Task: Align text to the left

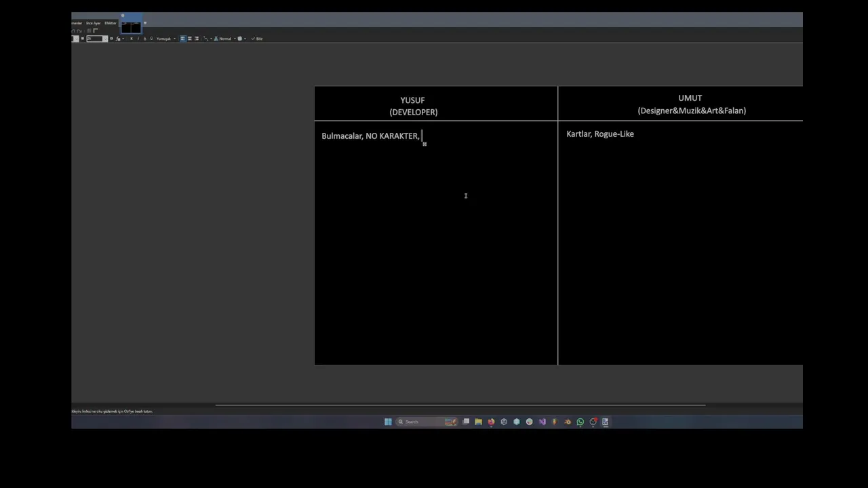Action: tap(183, 39)
